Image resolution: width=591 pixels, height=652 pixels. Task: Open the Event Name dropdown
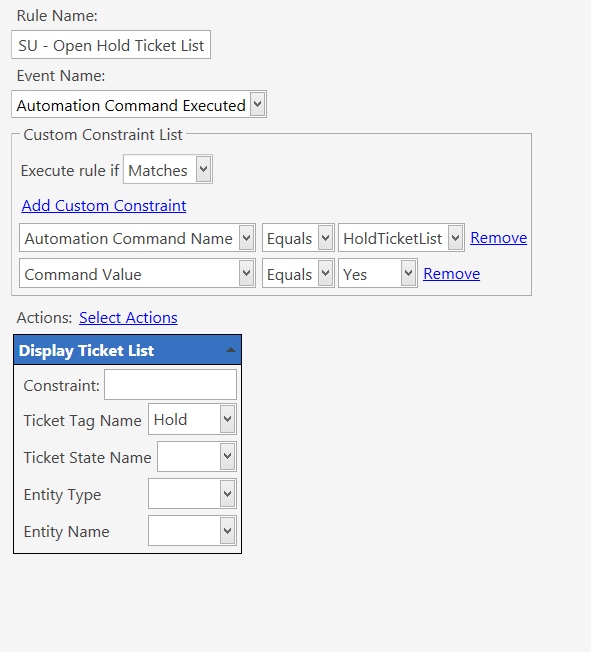click(x=139, y=104)
